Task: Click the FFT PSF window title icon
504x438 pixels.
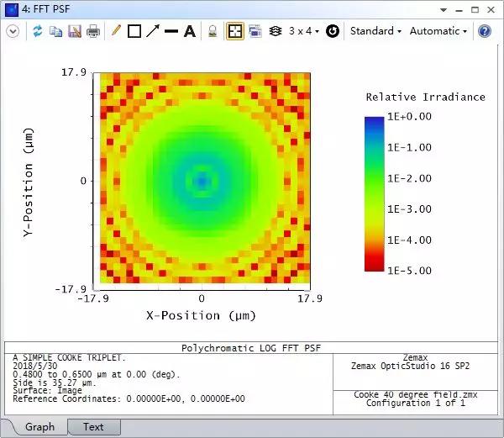Action: click(12, 9)
